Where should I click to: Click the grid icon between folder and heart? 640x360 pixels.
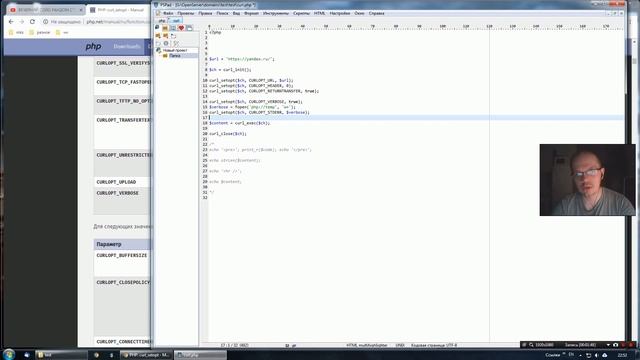[x=173, y=28]
